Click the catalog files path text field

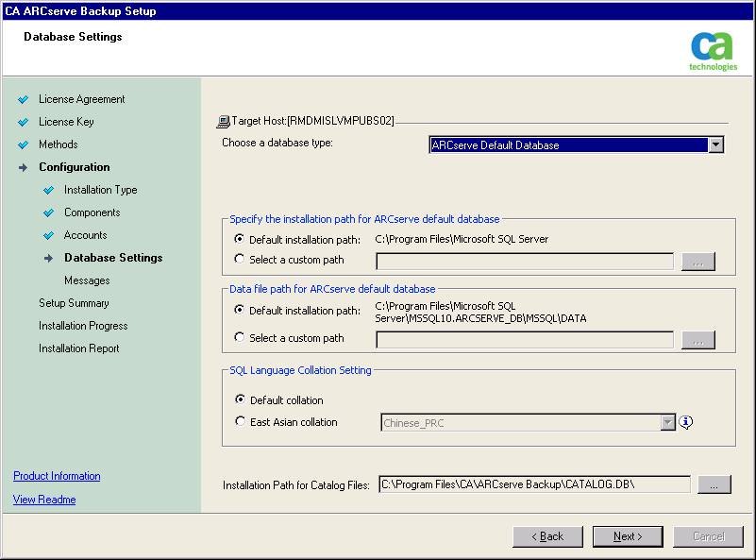(533, 484)
